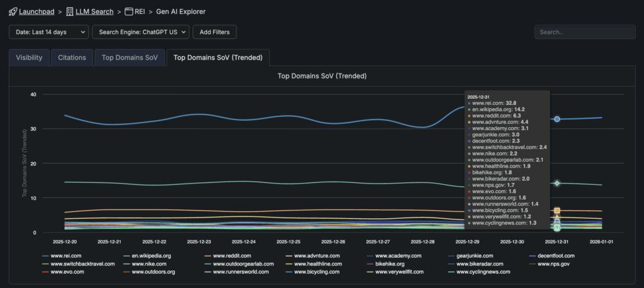644x288 pixels.
Task: Click the www.rei.com data point marker on 2025-12-31
Action: [x=557, y=119]
